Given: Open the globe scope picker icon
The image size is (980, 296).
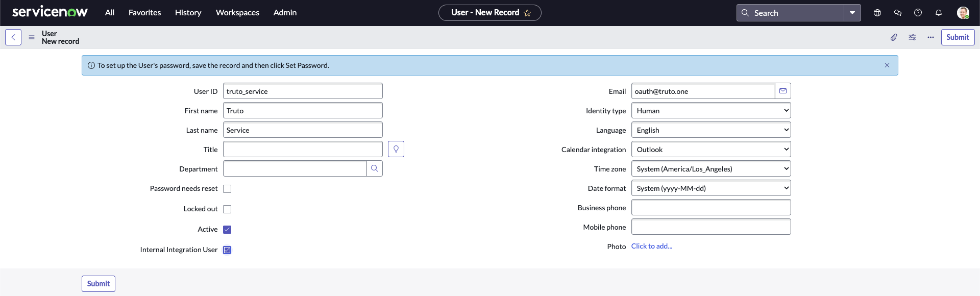Looking at the screenshot, I should (877, 13).
